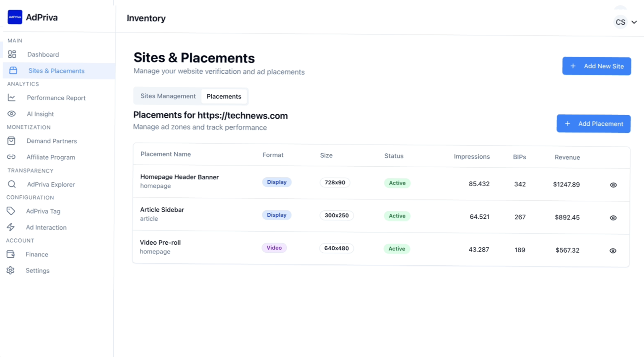Click the Demand Partners bag icon
Viewport: 644px width, 357px height.
click(x=11, y=141)
